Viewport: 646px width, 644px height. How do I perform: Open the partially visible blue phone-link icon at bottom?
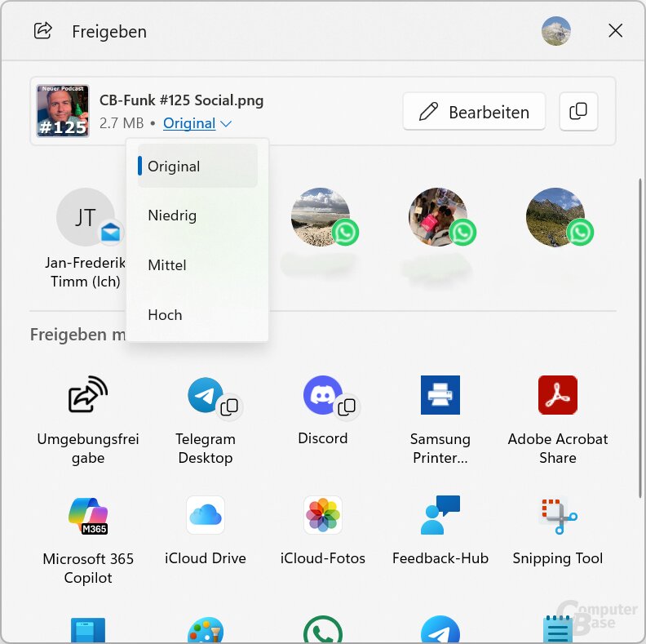(x=88, y=630)
